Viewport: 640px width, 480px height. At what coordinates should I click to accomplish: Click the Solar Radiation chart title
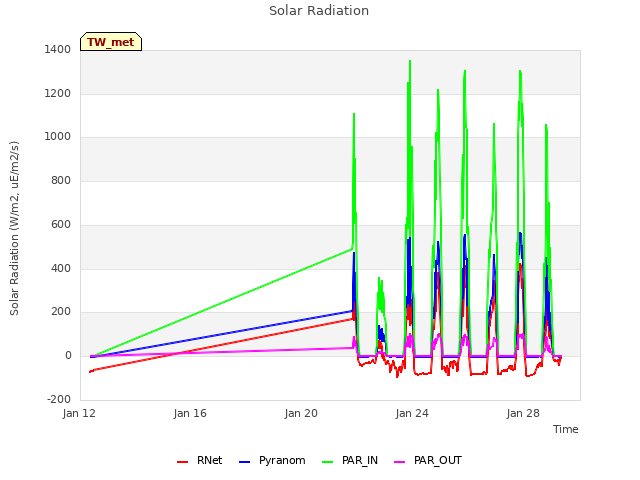pos(319,11)
